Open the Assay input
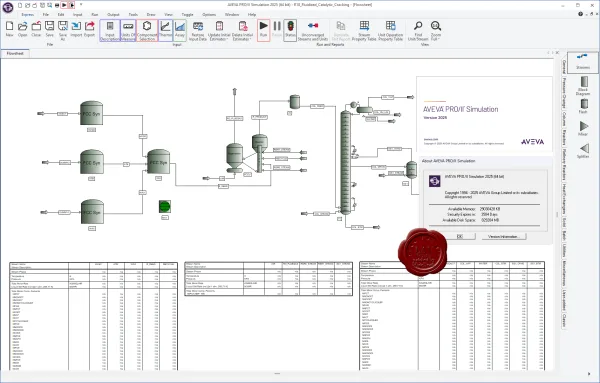 (x=180, y=30)
